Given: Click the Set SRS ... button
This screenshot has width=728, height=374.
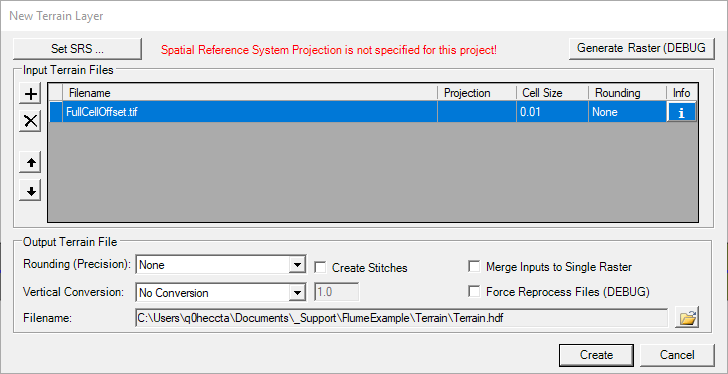Looking at the screenshot, I should tap(77, 48).
